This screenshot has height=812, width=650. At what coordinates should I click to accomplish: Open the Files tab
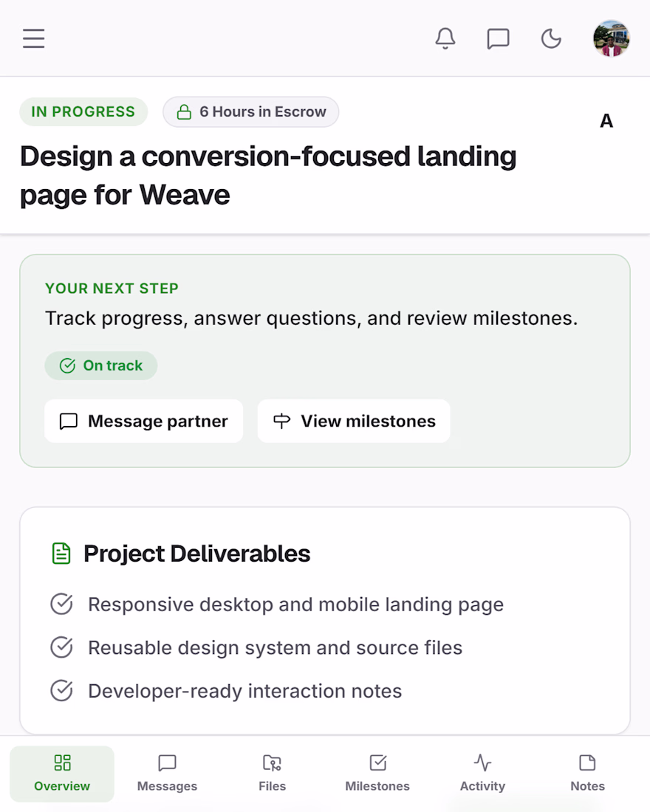pyautogui.click(x=272, y=774)
